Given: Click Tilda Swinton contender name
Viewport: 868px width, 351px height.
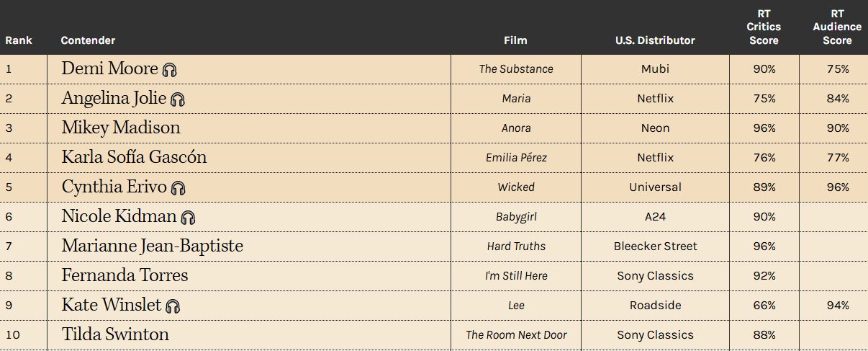Looking at the screenshot, I should tap(115, 334).
